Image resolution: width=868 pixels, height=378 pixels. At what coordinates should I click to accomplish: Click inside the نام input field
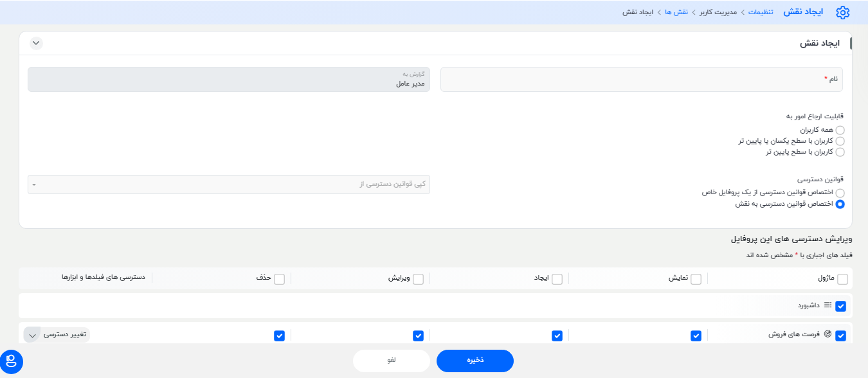[643, 78]
